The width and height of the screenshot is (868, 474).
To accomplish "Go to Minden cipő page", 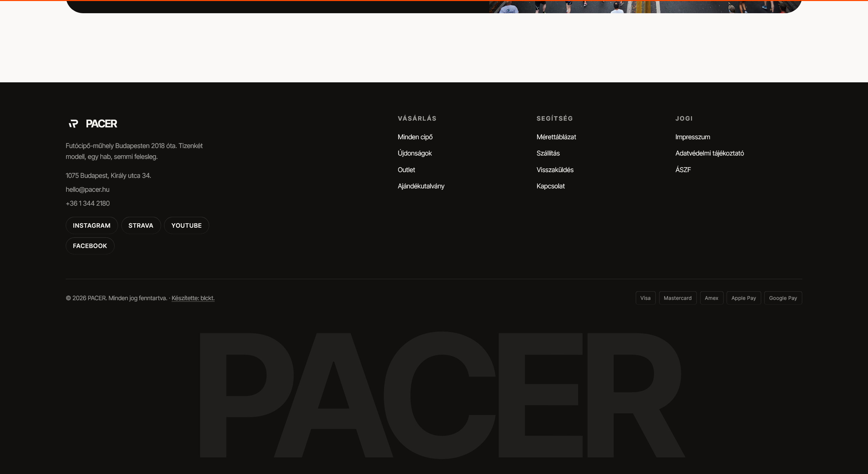I will (x=415, y=137).
